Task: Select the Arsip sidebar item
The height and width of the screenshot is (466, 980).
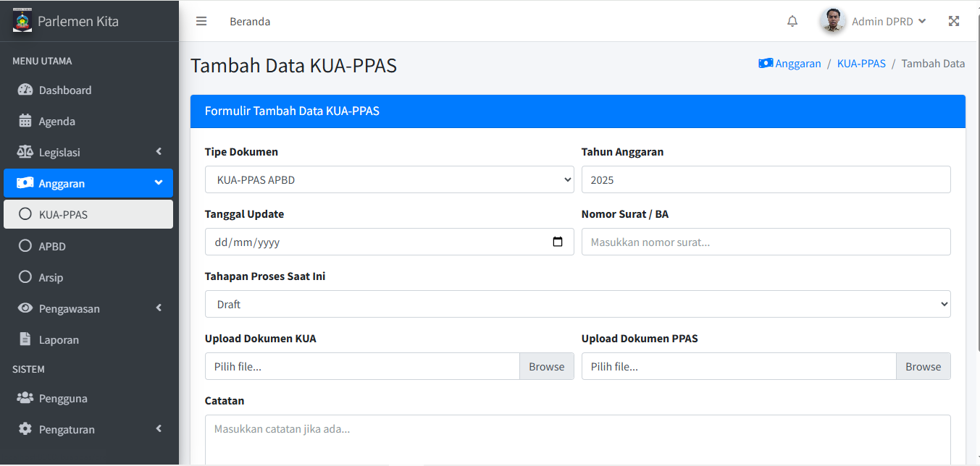Action: tap(51, 277)
